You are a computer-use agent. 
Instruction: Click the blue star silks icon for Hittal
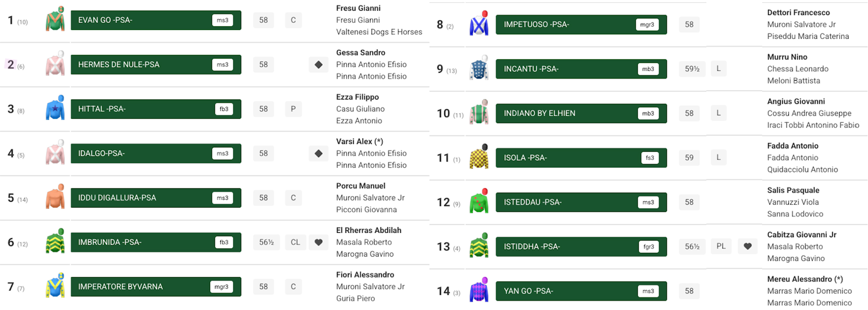tap(55, 108)
